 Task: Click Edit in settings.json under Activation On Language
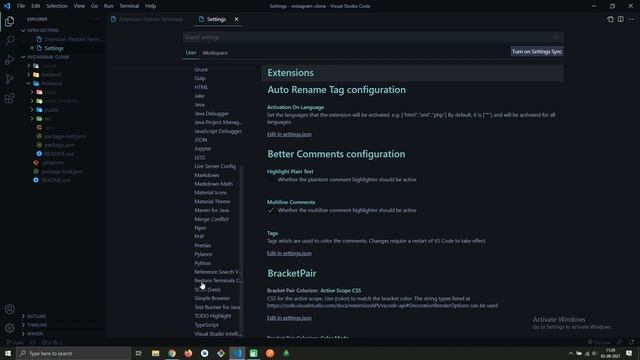click(289, 134)
